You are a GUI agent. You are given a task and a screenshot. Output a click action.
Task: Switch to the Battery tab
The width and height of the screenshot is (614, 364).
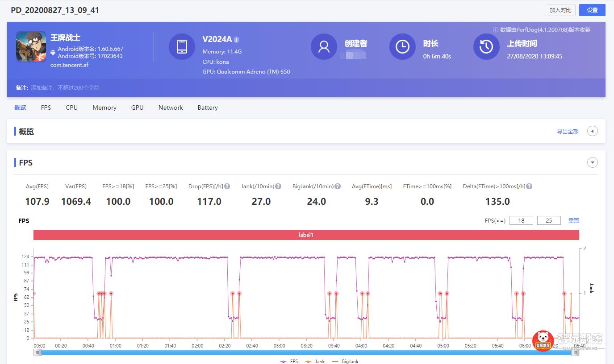[207, 108]
